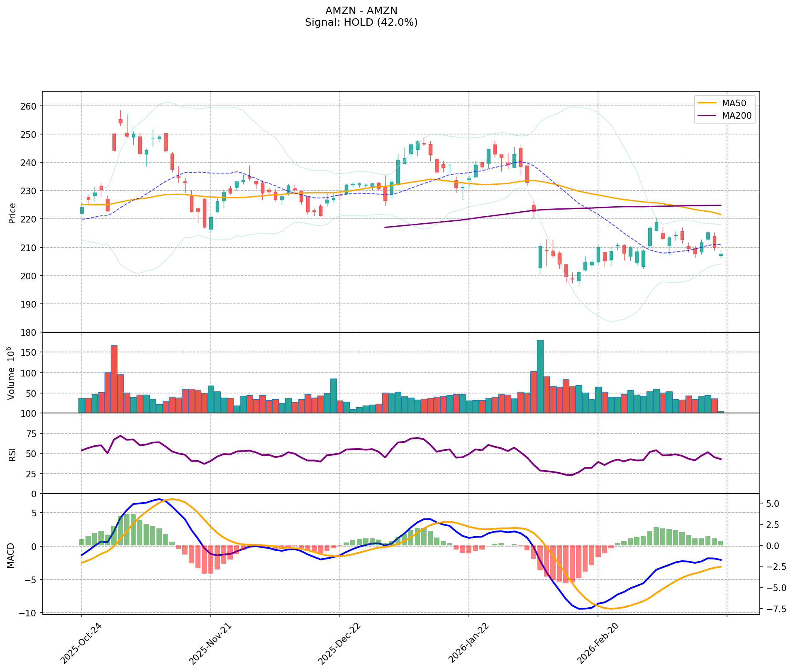Click the Signal: HOLD (42.0%) text
The width and height of the screenshot is (793, 672).
click(361, 22)
